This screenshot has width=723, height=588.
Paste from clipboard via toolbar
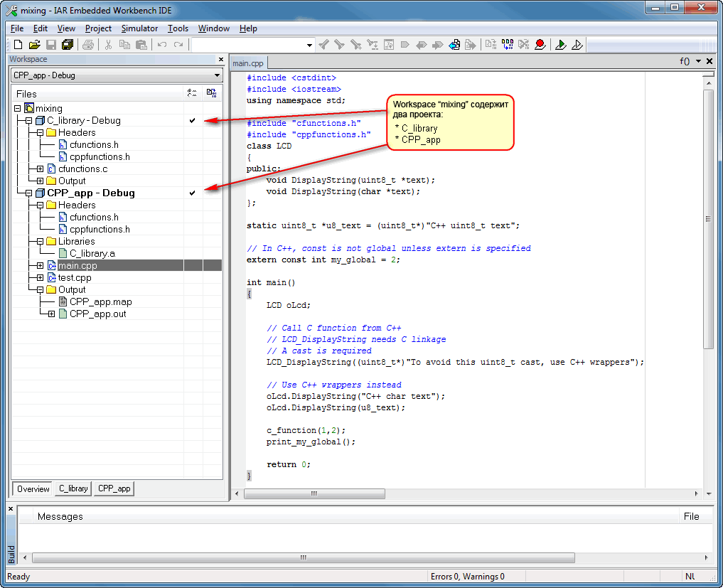pyautogui.click(x=141, y=45)
